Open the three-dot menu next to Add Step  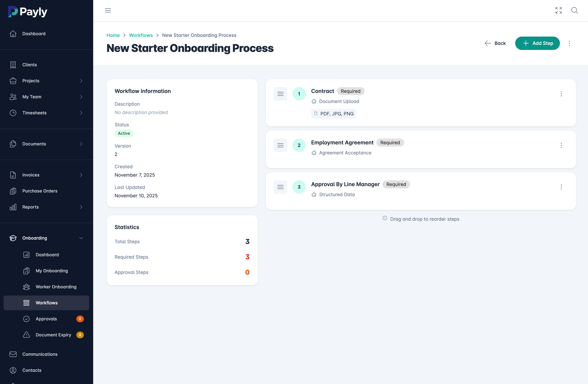coord(569,43)
